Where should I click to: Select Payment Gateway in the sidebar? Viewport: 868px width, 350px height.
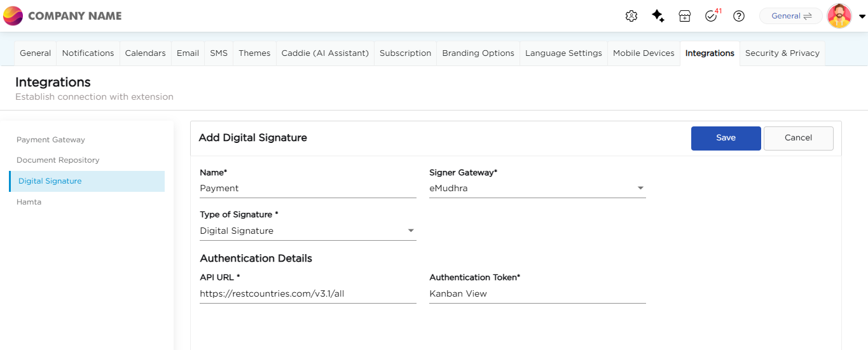click(x=51, y=140)
